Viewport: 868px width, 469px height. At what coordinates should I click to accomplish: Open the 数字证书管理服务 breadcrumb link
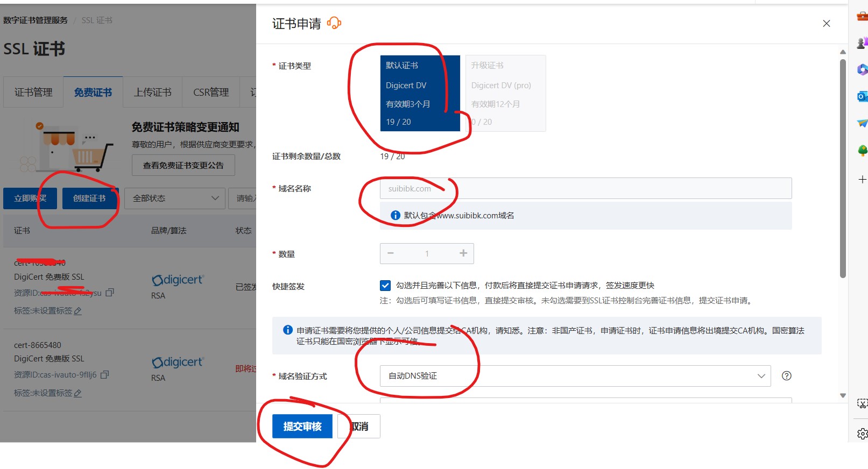(36, 20)
